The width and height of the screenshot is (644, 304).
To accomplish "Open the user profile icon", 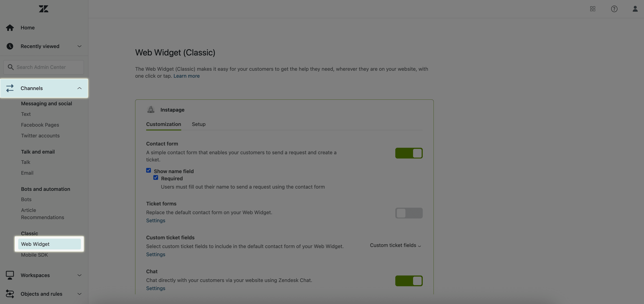I will 635,9.
